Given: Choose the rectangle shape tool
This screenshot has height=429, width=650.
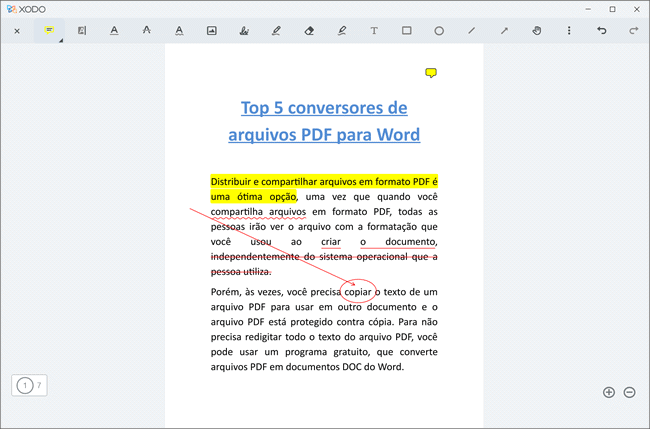Looking at the screenshot, I should (x=407, y=31).
